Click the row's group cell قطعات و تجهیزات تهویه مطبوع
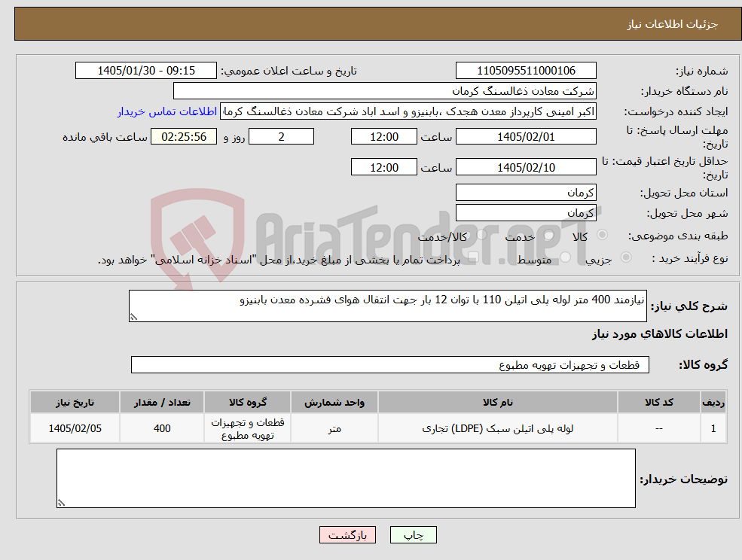The height and width of the screenshot is (560, 742). pyautogui.click(x=248, y=428)
